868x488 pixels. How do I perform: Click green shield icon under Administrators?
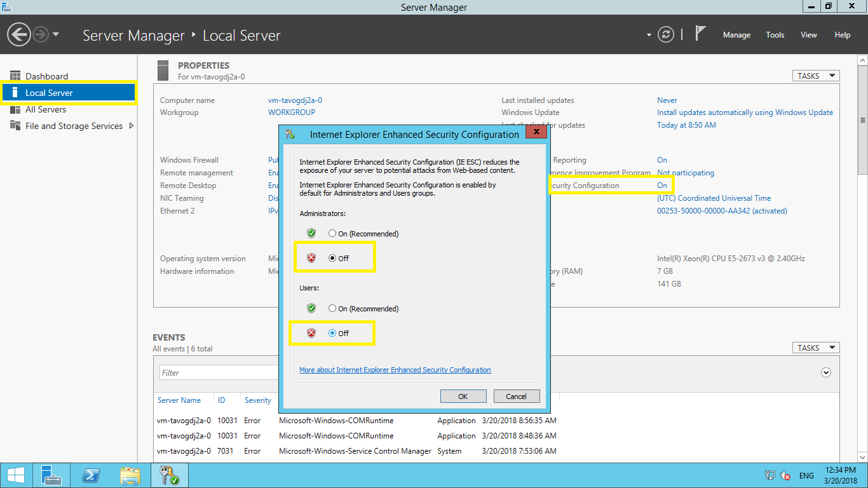[311, 233]
